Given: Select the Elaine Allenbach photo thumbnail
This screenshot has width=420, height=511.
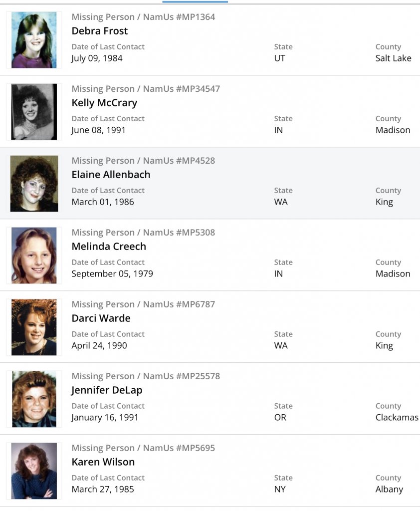Looking at the screenshot, I should pos(34,184).
